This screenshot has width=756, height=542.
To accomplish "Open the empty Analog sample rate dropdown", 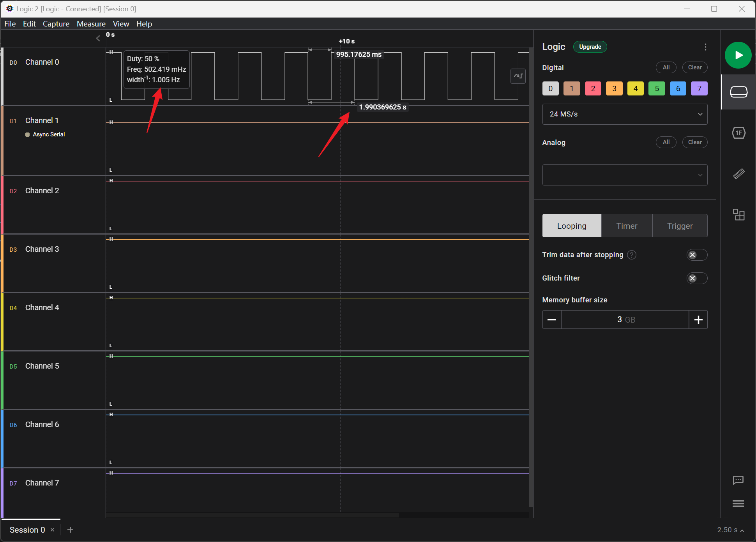I will pyautogui.click(x=624, y=175).
